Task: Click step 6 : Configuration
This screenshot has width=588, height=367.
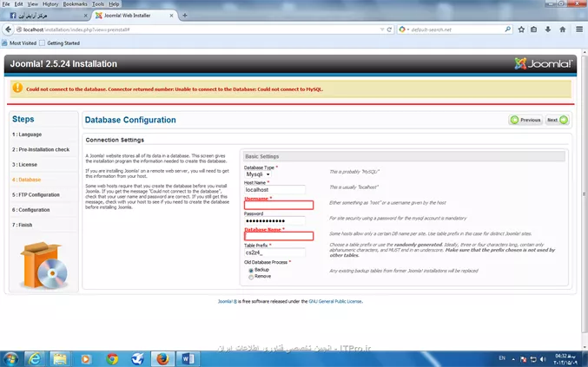Action: [x=30, y=210]
